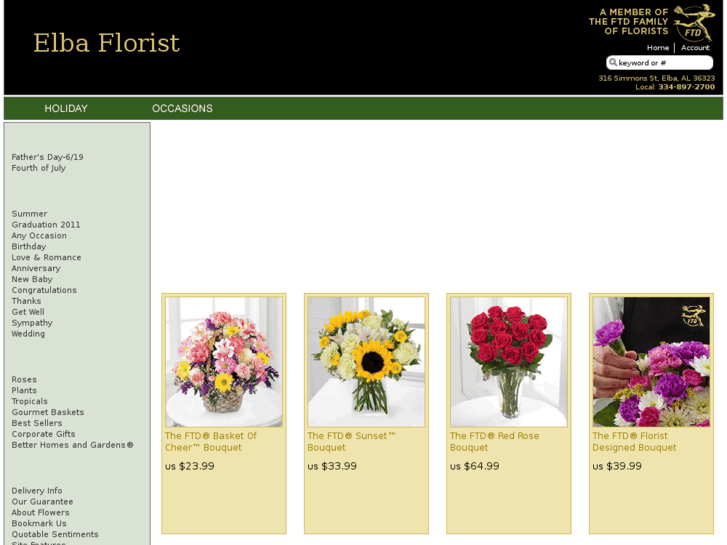Open About Flowers page
Image resolution: width=727 pixels, height=545 pixels.
coord(40,513)
